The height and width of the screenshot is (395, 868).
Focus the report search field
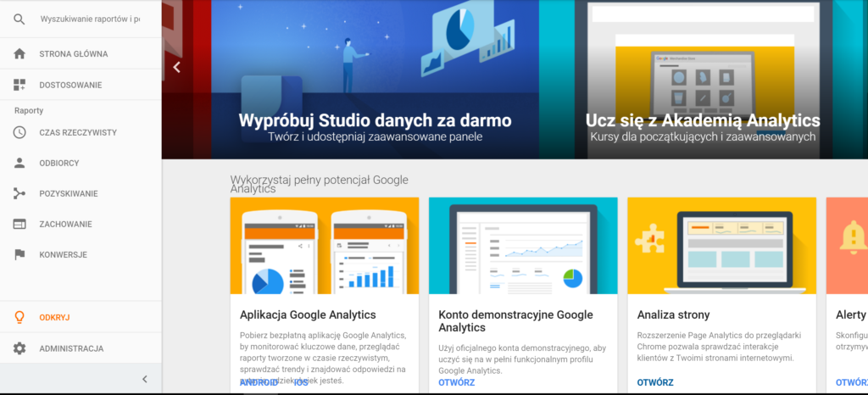coord(90,19)
